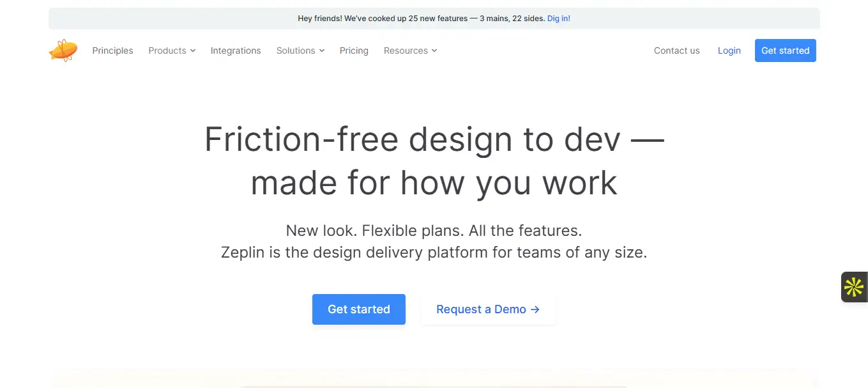Open the Integrations nav item
This screenshot has height=388, width=868.
coord(236,50)
